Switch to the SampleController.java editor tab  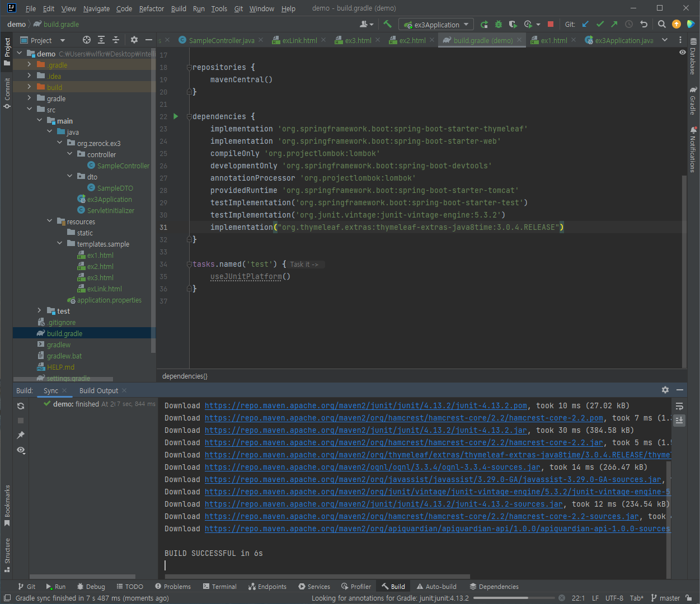[221, 40]
